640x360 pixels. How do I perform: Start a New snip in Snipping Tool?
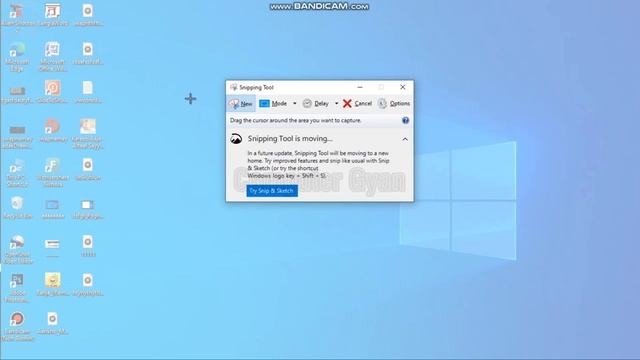[241, 104]
